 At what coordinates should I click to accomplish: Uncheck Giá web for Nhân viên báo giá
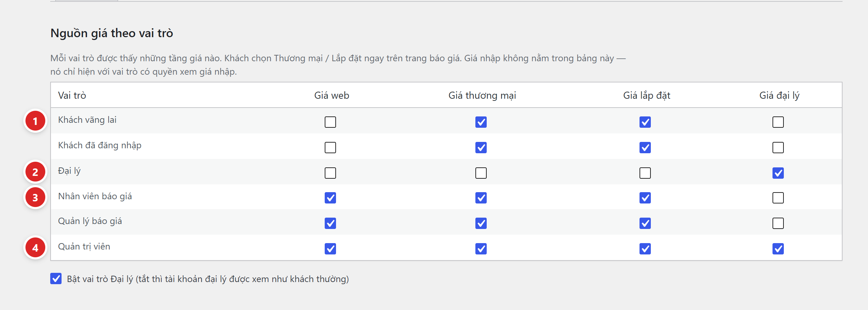330,198
